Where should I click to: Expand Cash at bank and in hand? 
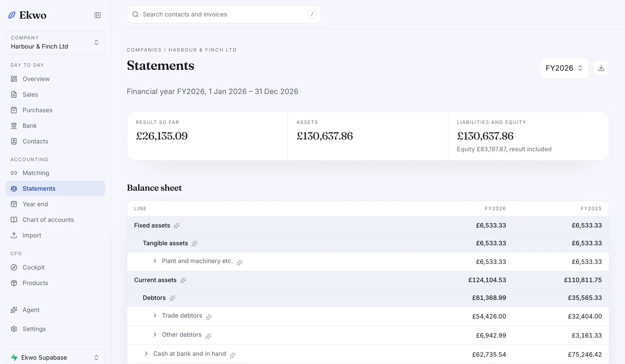(146, 354)
